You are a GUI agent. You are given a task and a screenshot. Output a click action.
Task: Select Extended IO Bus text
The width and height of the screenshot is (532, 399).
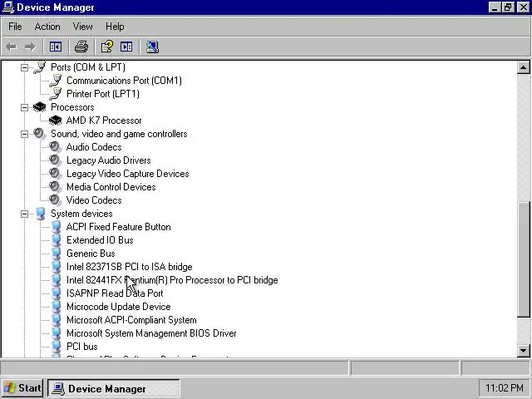[x=100, y=240]
